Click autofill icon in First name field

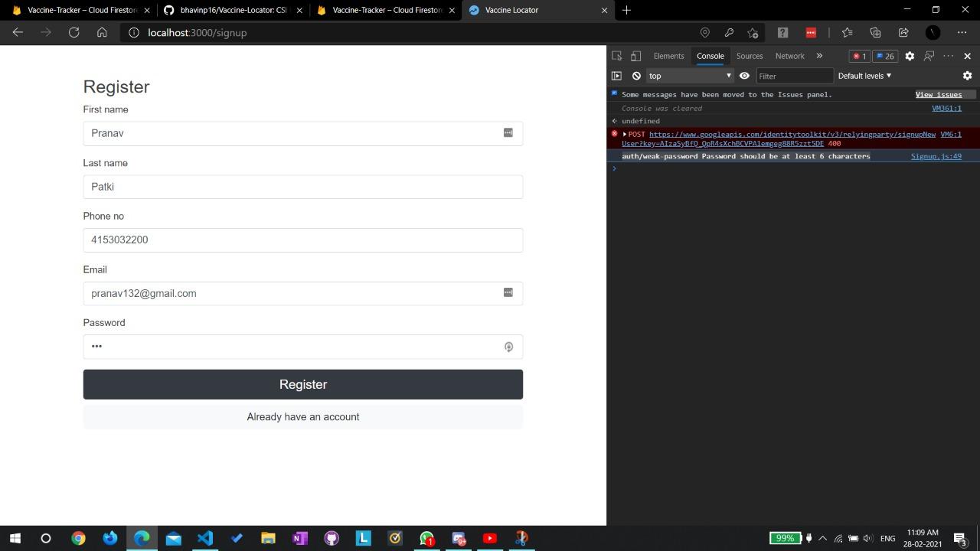pos(508,132)
